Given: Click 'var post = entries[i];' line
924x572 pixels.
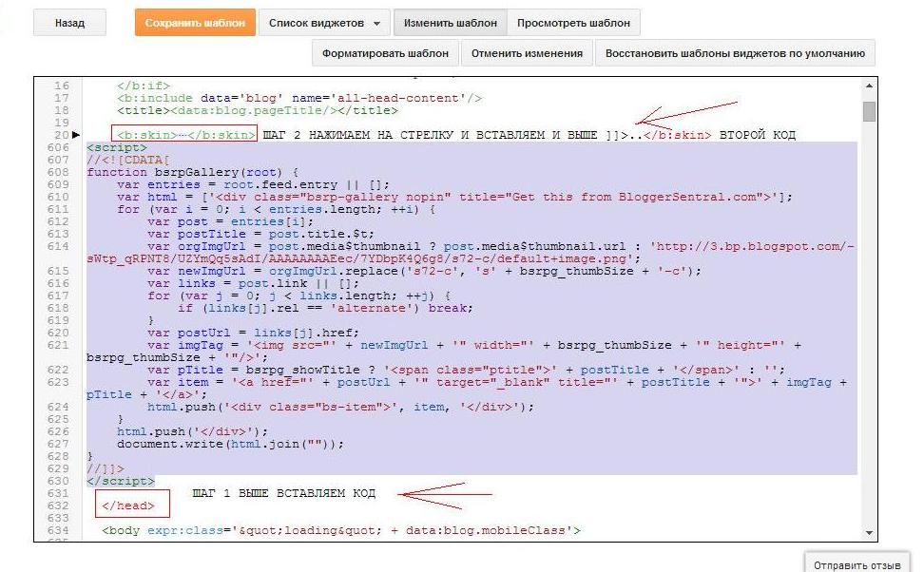Looking at the screenshot, I should pyautogui.click(x=230, y=221).
